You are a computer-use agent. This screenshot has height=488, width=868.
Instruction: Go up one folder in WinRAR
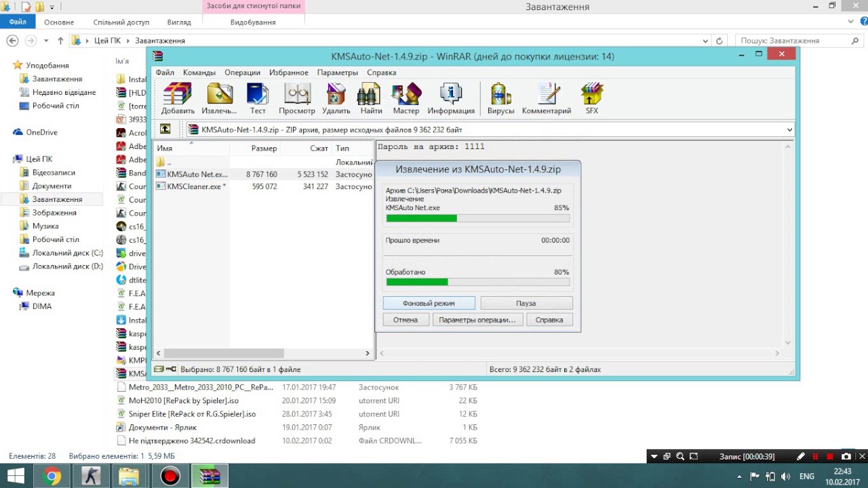[x=165, y=129]
